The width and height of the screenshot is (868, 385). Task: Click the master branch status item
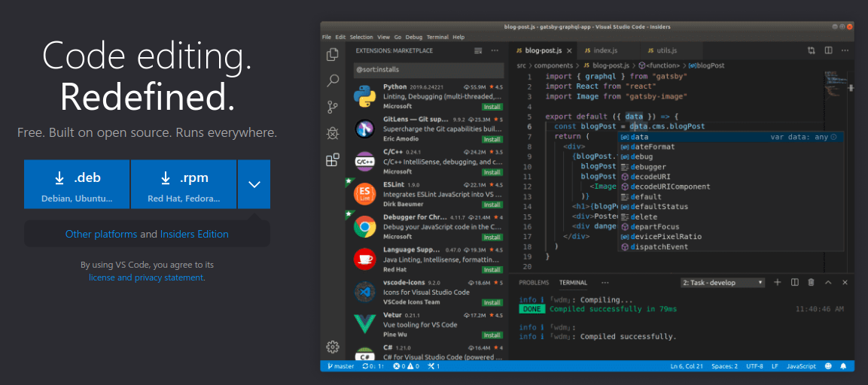[x=340, y=366]
